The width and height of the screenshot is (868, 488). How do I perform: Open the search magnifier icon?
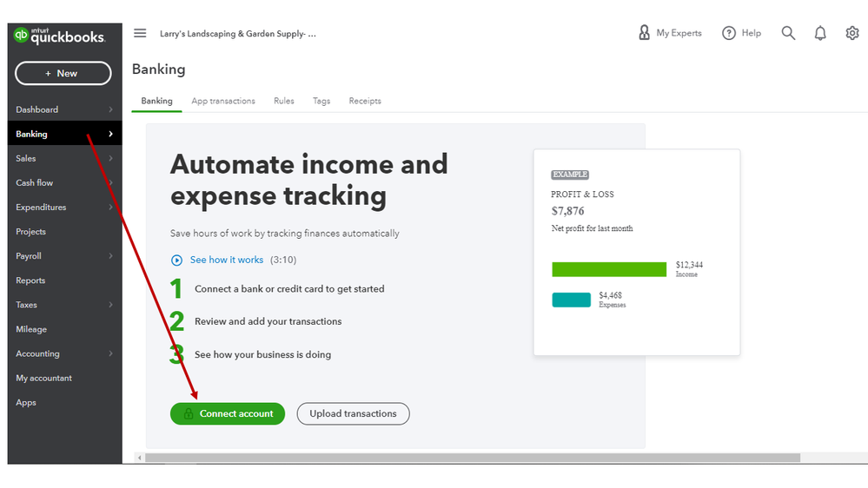(x=788, y=33)
